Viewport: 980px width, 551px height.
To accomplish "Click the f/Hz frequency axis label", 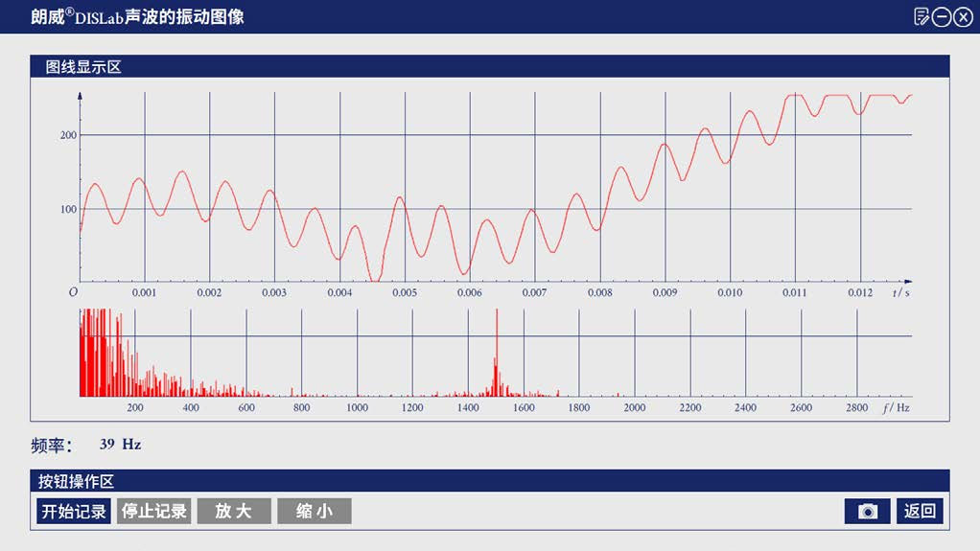I will coord(896,408).
